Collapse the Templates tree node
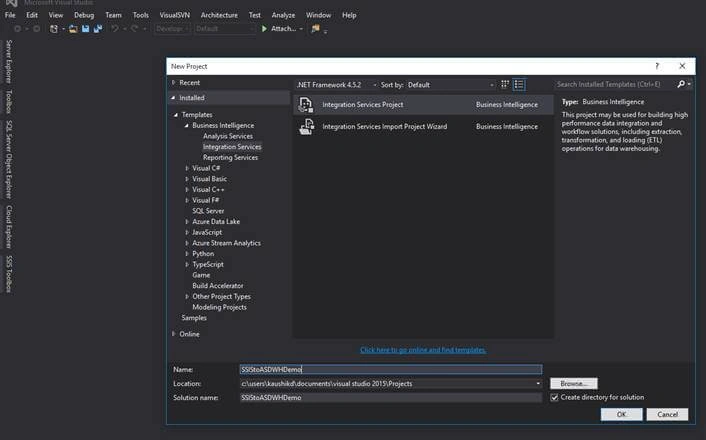The height and width of the screenshot is (440, 706). (176, 115)
